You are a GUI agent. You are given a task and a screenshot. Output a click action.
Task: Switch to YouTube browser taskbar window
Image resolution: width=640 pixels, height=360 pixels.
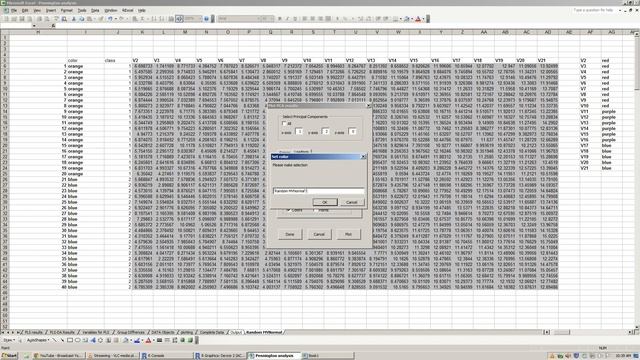pos(58,356)
